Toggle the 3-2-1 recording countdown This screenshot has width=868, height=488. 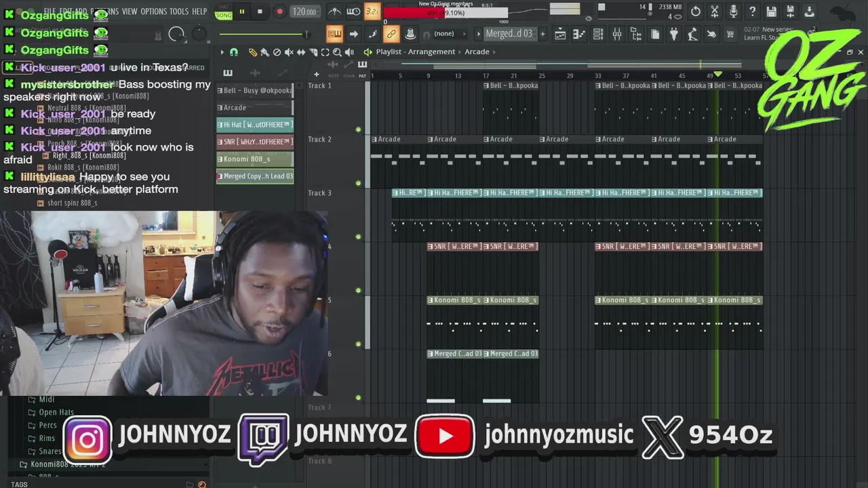(372, 12)
